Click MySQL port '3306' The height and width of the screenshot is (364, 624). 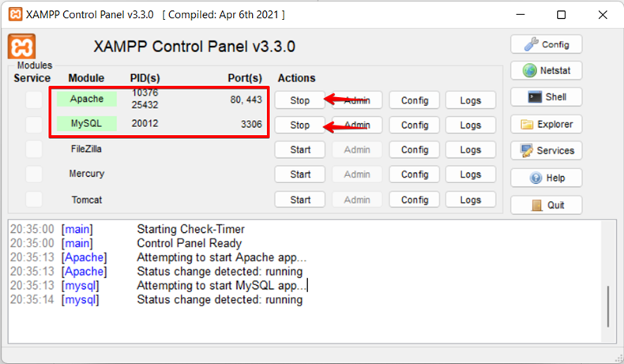point(251,124)
